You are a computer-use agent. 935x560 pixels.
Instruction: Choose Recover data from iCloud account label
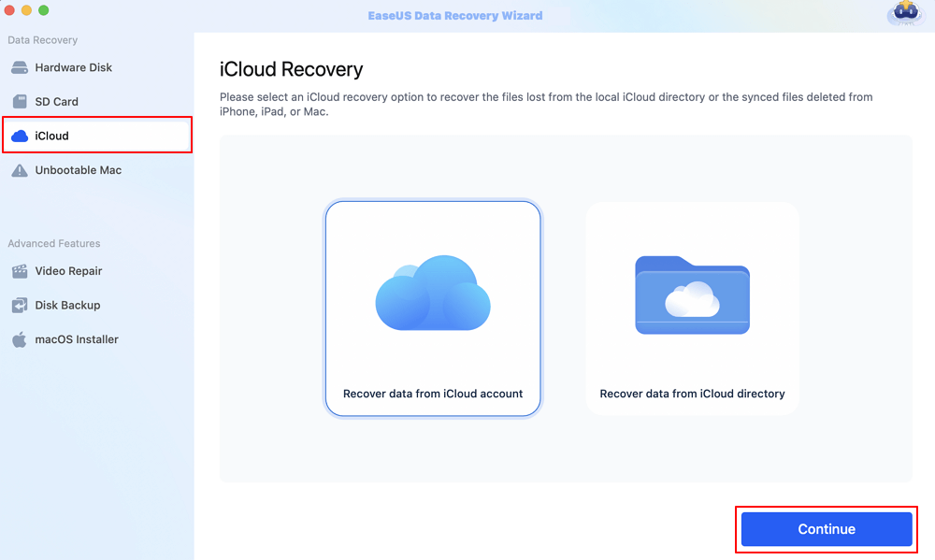[433, 394]
